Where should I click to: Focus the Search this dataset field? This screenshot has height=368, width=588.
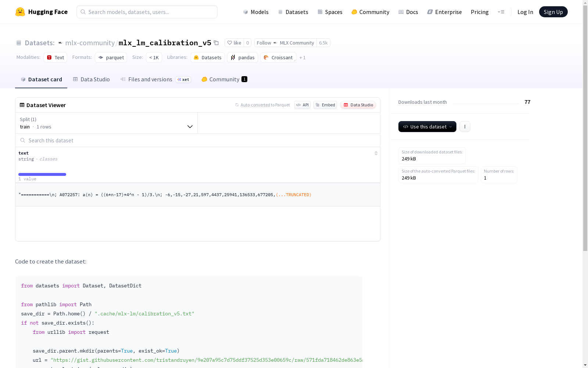point(198,140)
